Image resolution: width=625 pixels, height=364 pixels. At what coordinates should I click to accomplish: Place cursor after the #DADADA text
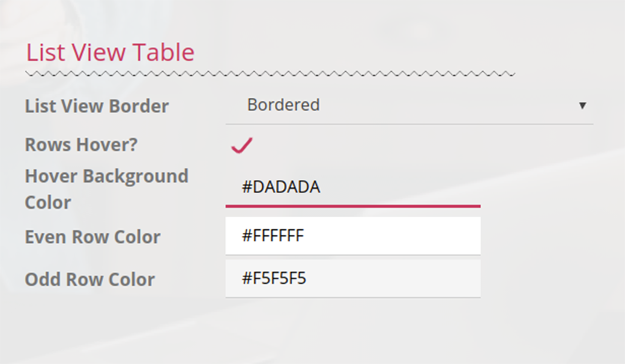coord(321,186)
